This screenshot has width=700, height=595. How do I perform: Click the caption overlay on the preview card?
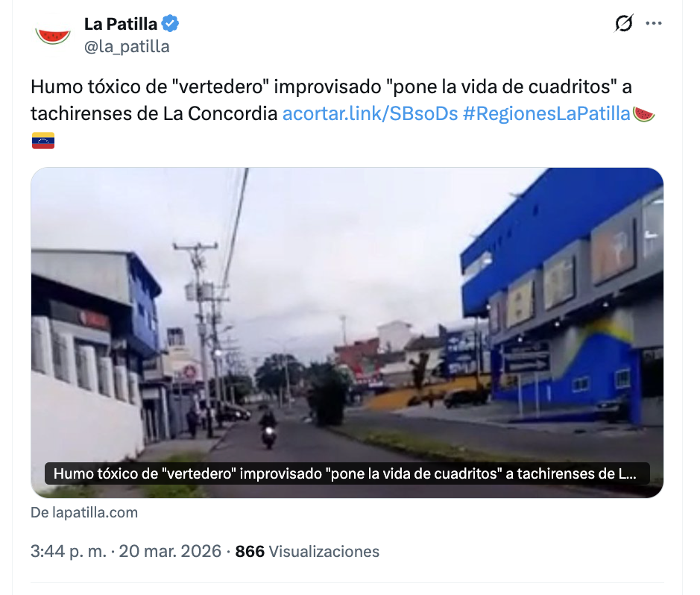(x=347, y=473)
